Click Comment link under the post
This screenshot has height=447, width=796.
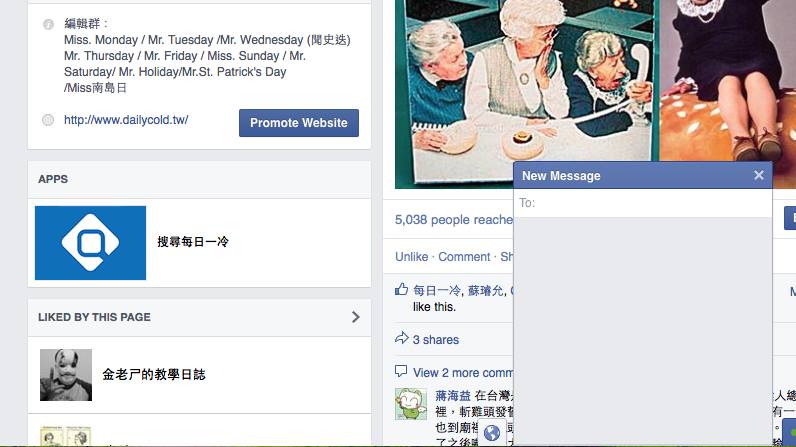click(x=464, y=257)
